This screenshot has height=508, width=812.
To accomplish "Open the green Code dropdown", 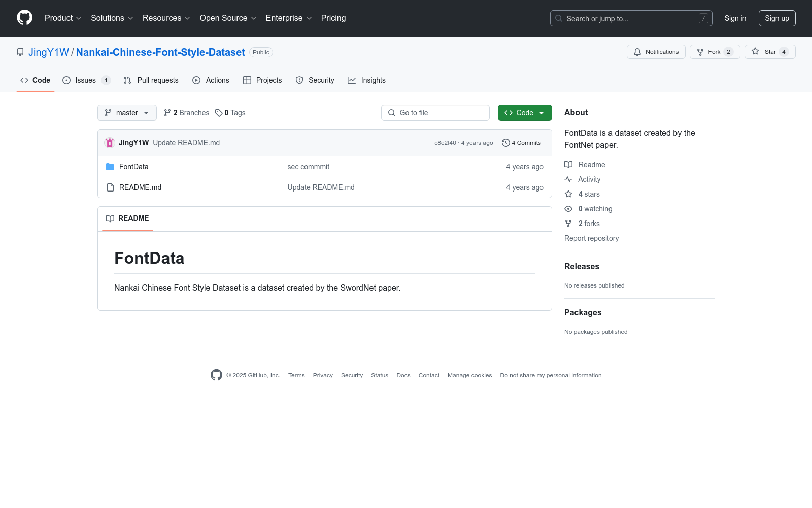I will click(x=525, y=113).
